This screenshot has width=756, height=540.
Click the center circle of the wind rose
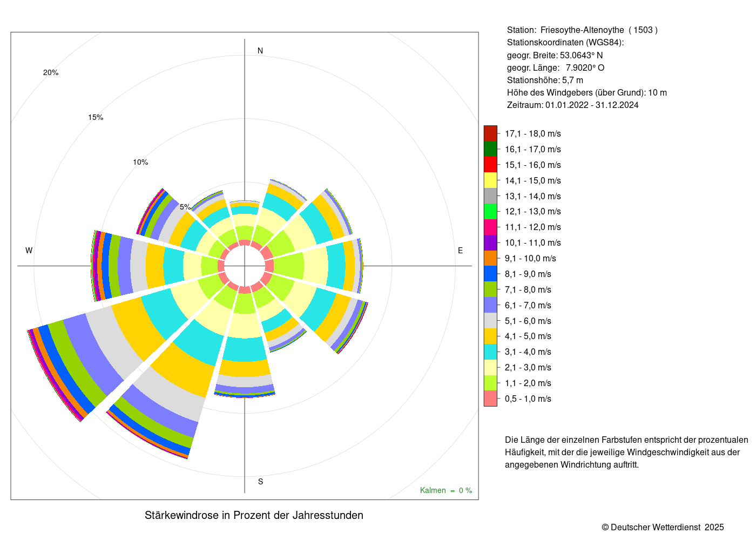tap(245, 266)
